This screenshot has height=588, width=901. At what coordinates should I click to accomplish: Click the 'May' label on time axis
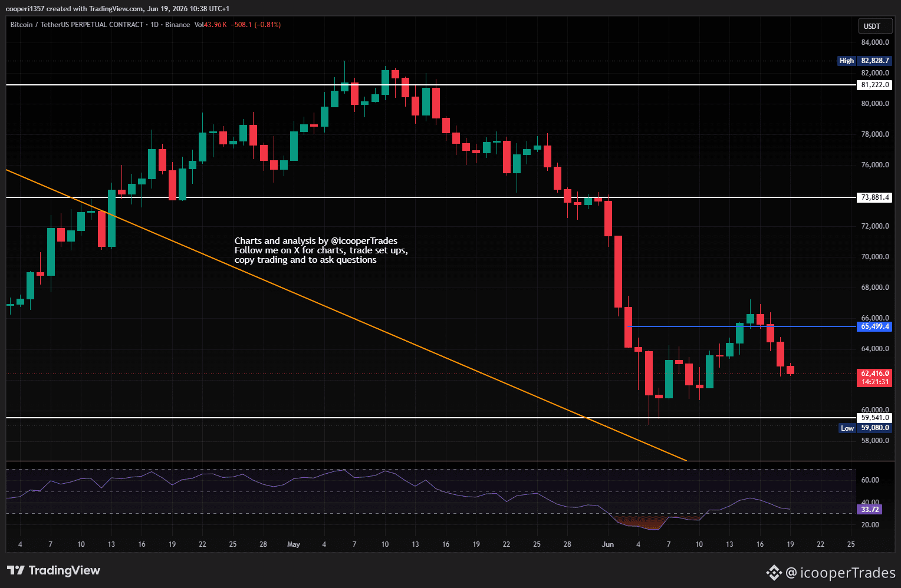point(294,544)
